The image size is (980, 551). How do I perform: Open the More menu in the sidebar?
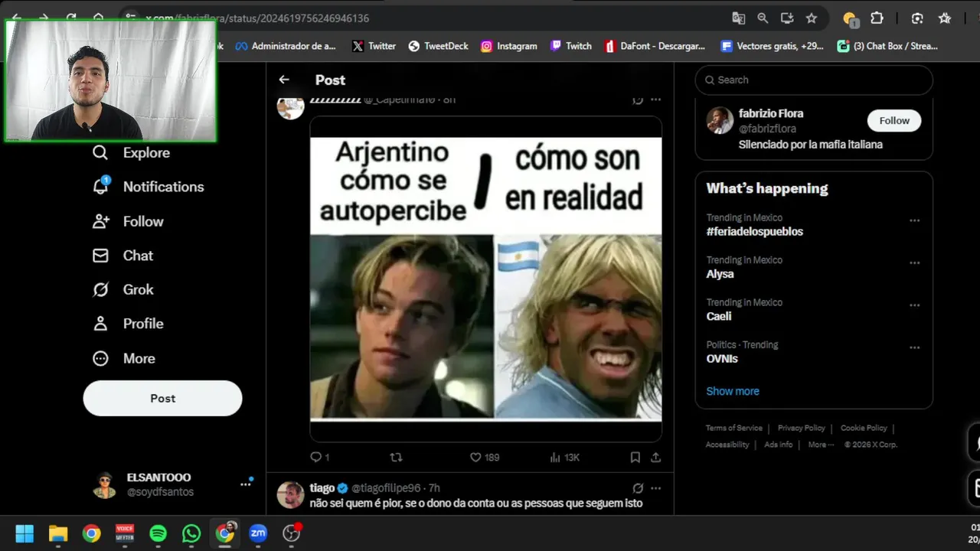coord(123,358)
